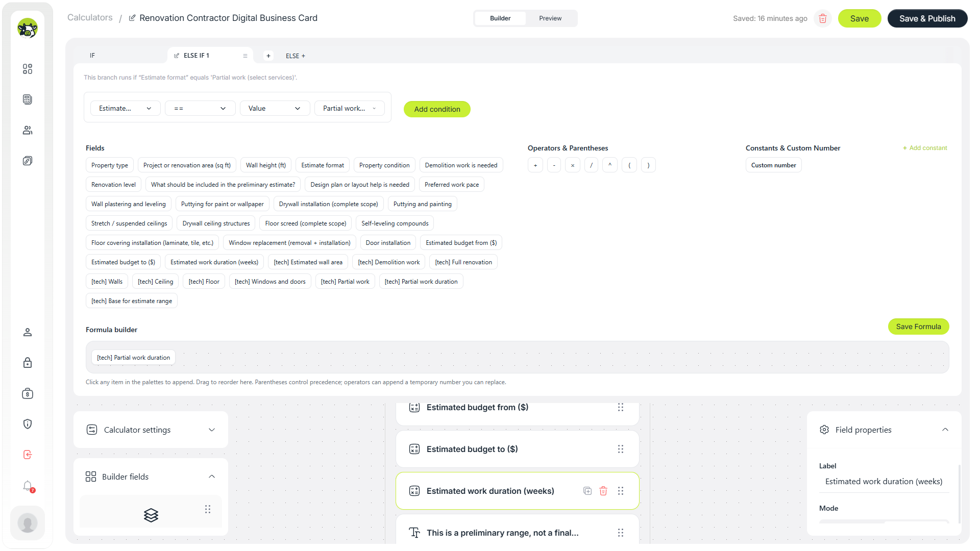Open the notifications bell icon
Screen dimensions: 980x551
tap(28, 486)
